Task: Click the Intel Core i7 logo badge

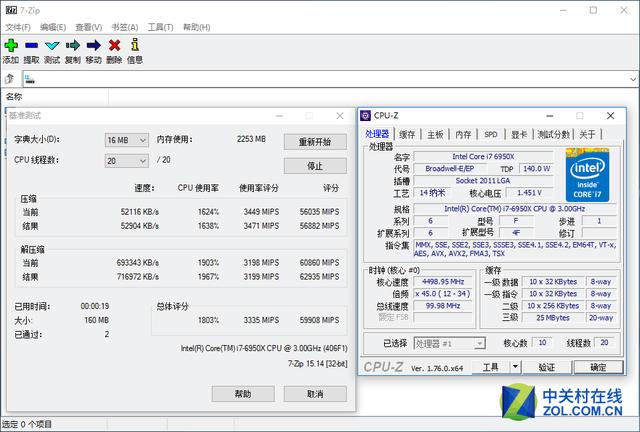Action: pos(587,175)
